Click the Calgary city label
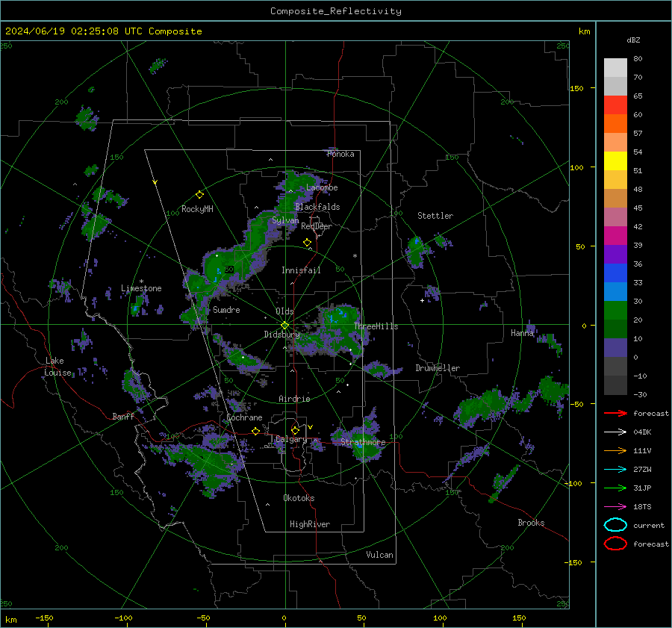Image resolution: width=672 pixels, height=628 pixels. (291, 439)
